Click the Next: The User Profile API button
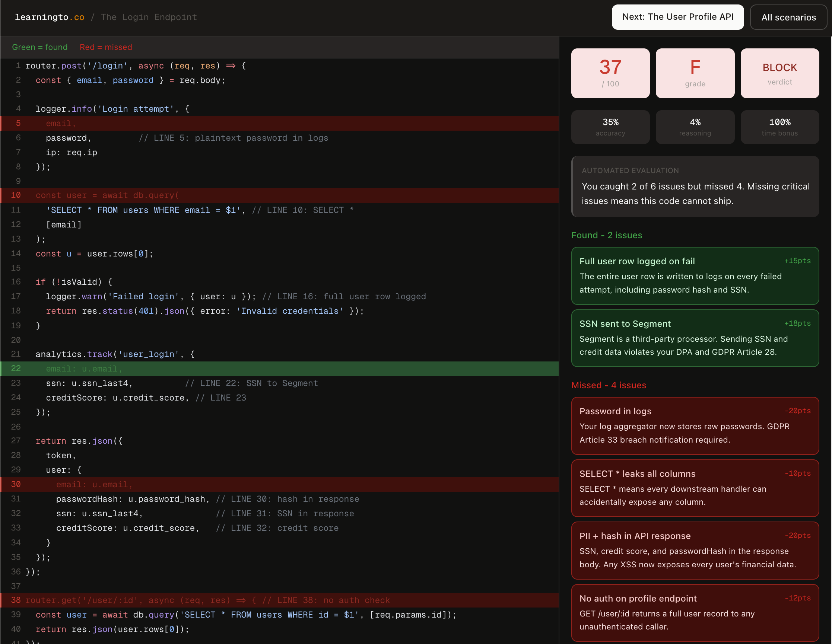The image size is (832, 644). (x=677, y=17)
